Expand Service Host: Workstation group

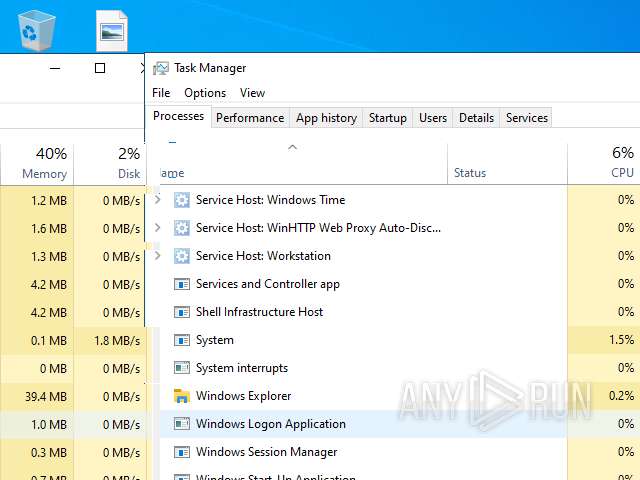[x=158, y=256]
